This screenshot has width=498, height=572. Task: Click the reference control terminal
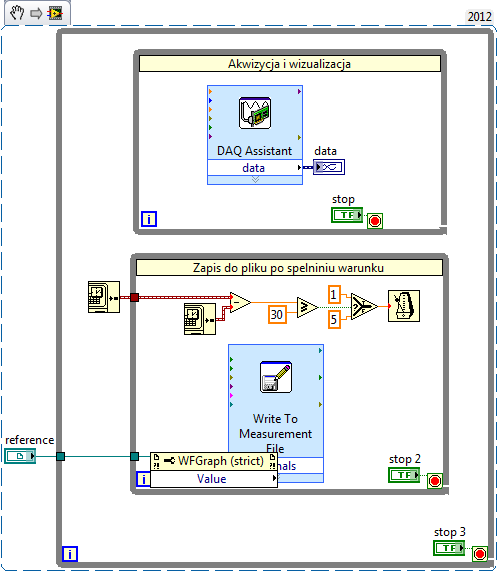[20, 456]
